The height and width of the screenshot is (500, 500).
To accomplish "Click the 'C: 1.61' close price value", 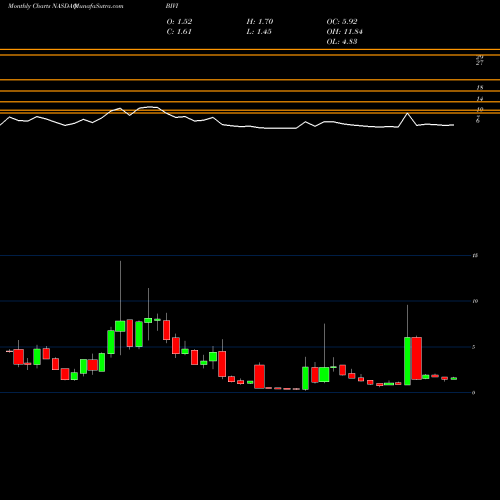I will pos(179,32).
